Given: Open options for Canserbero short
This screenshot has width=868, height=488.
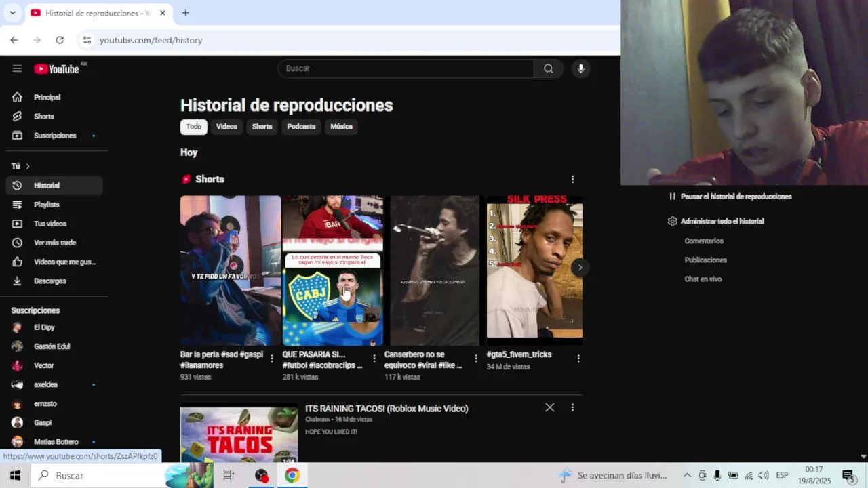Looking at the screenshot, I should click(475, 359).
